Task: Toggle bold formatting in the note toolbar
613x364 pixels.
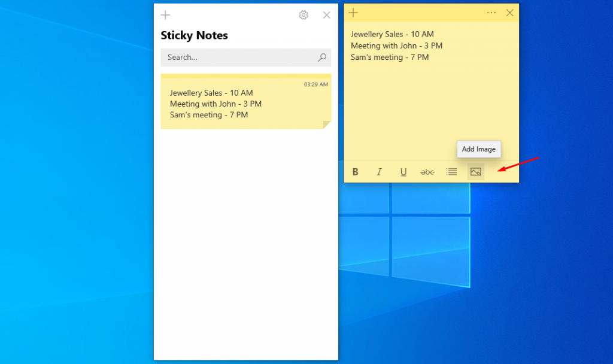Action: point(355,172)
